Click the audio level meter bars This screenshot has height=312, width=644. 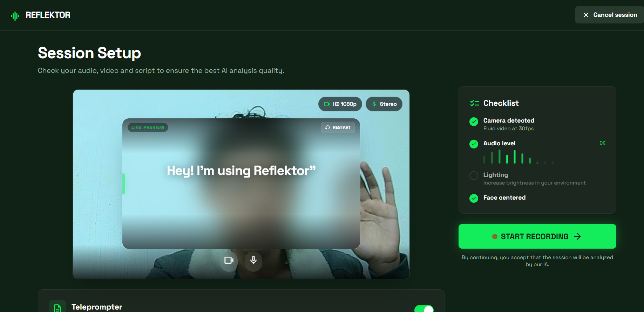tap(518, 157)
